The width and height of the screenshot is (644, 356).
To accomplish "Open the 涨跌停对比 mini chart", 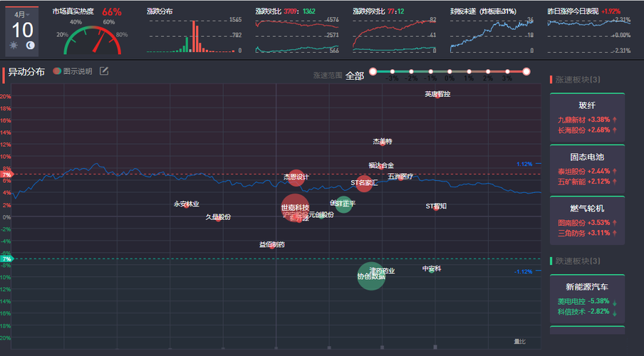I will coord(394,36).
